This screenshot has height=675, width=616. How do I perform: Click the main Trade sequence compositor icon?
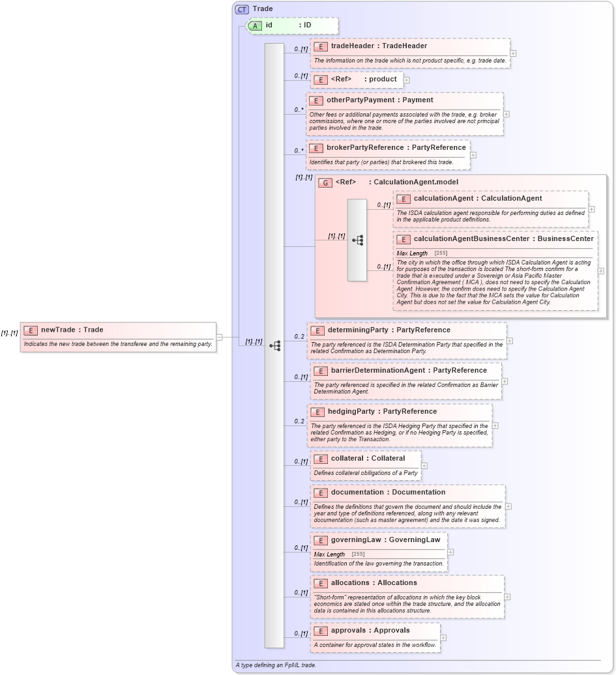click(x=275, y=346)
